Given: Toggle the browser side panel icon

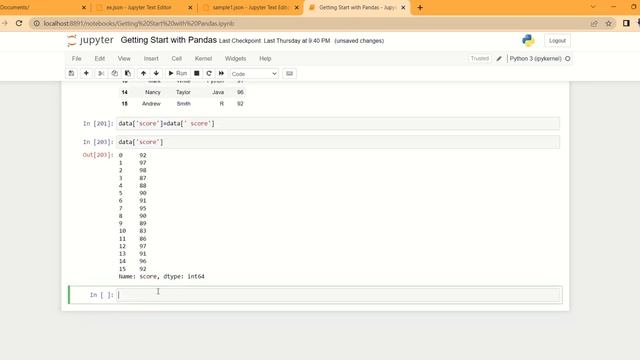Looking at the screenshot, I should pos(626,23).
